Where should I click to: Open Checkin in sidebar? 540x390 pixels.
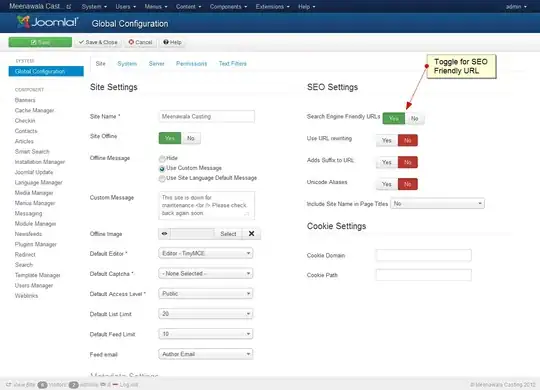[25, 121]
